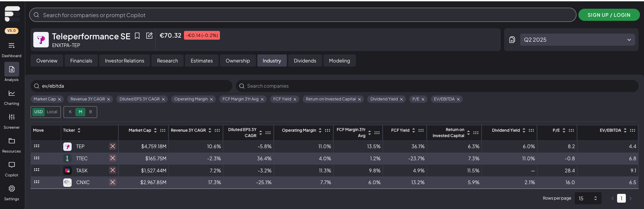Click the document copy icon beside Q2 2025
The width and height of the screenshot is (644, 209).
(x=512, y=40)
